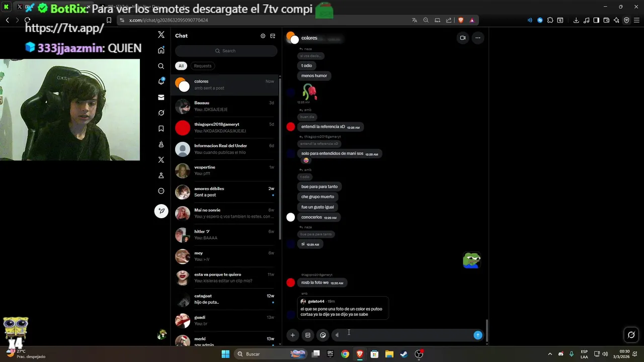Open chat settings gear icon

(x=263, y=36)
